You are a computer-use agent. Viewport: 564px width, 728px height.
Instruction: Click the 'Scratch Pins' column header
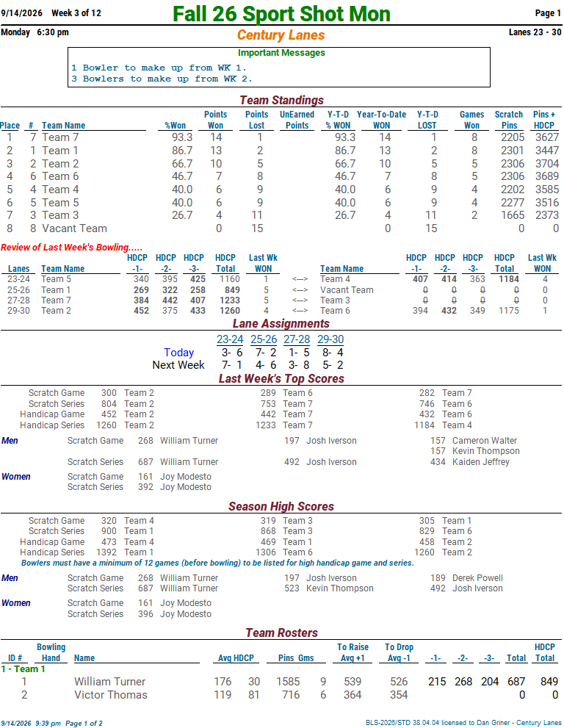point(509,120)
